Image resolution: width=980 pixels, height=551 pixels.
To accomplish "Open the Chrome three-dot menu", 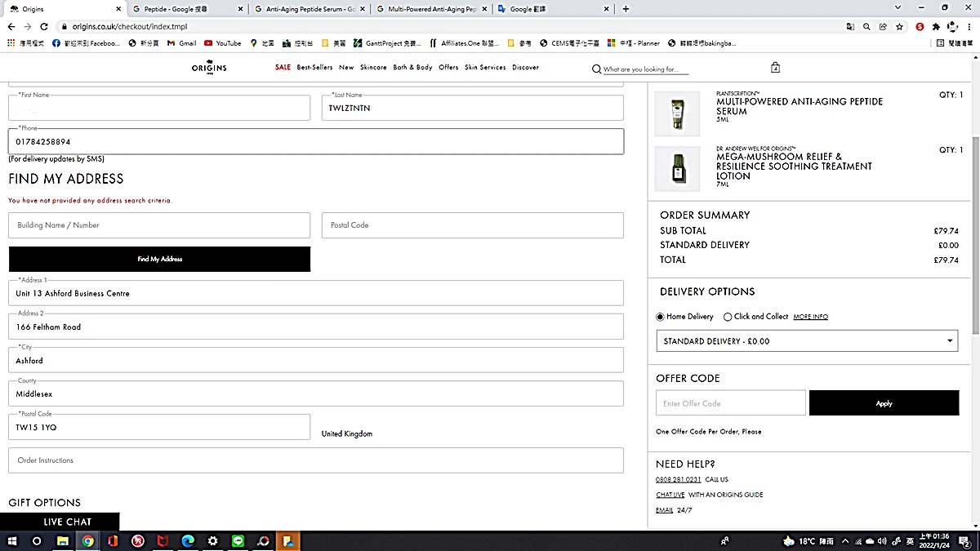I will [x=970, y=26].
